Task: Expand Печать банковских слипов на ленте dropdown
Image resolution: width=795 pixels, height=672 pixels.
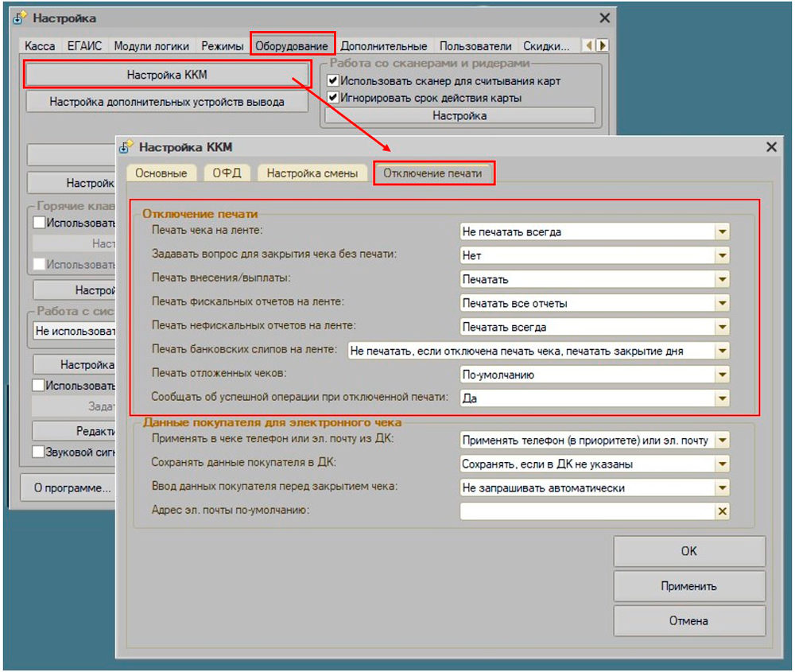Action: pyautogui.click(x=722, y=351)
